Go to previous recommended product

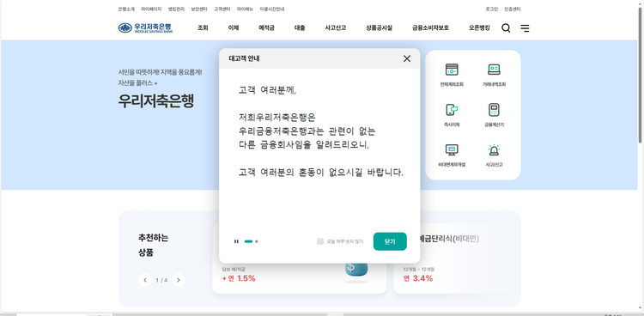tap(145, 280)
